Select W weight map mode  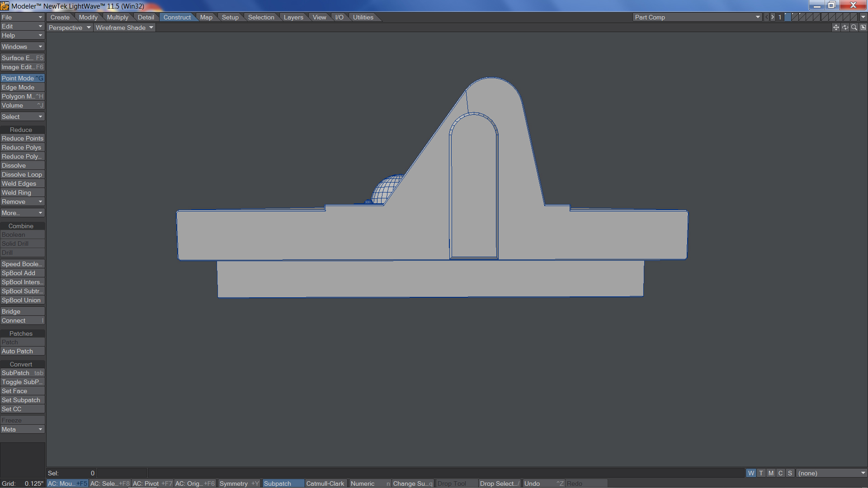[x=751, y=473]
